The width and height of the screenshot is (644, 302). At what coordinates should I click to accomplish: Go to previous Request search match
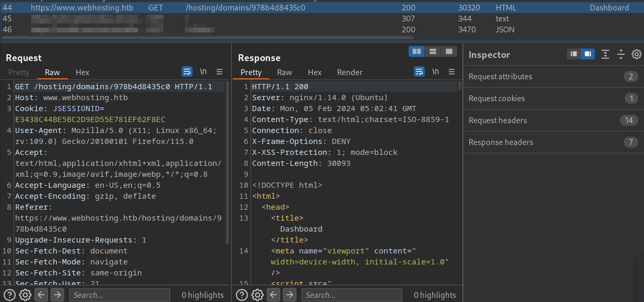pos(42,295)
